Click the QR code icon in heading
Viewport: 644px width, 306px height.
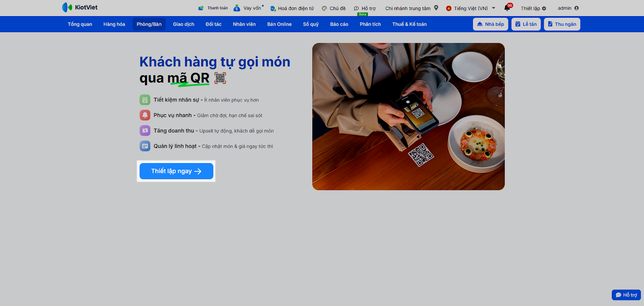pyautogui.click(x=220, y=78)
